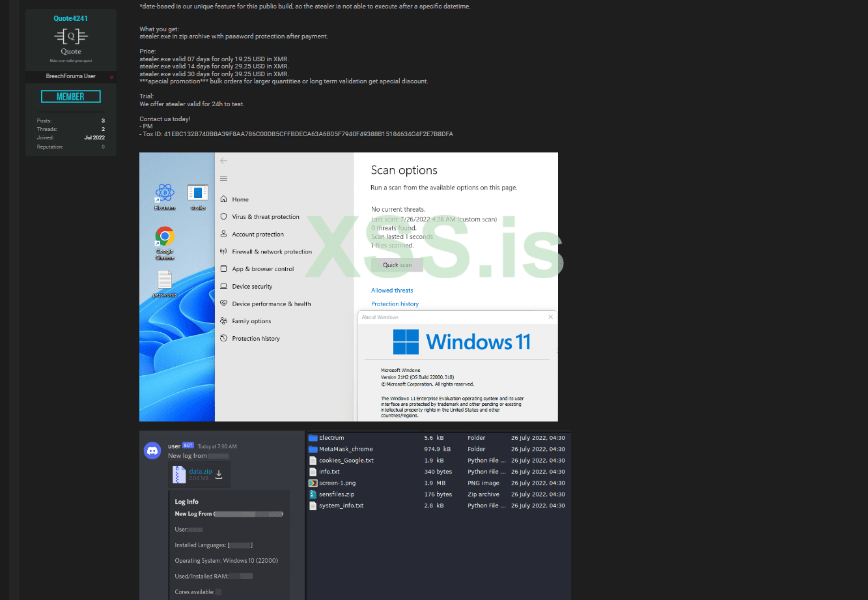868x600 pixels.
Task: Click the 'Zip archive' type cell
Action: click(x=483, y=494)
